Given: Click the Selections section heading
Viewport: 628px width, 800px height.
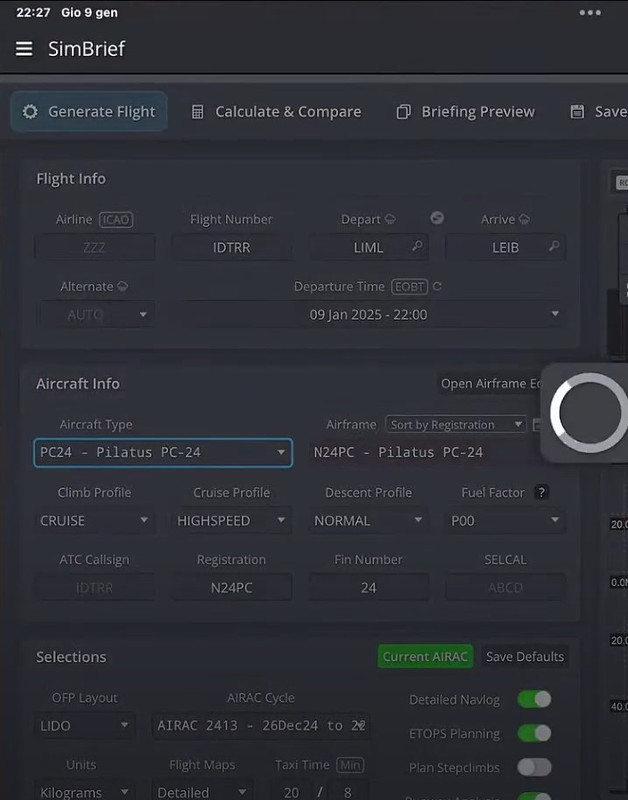Looking at the screenshot, I should pos(71,657).
